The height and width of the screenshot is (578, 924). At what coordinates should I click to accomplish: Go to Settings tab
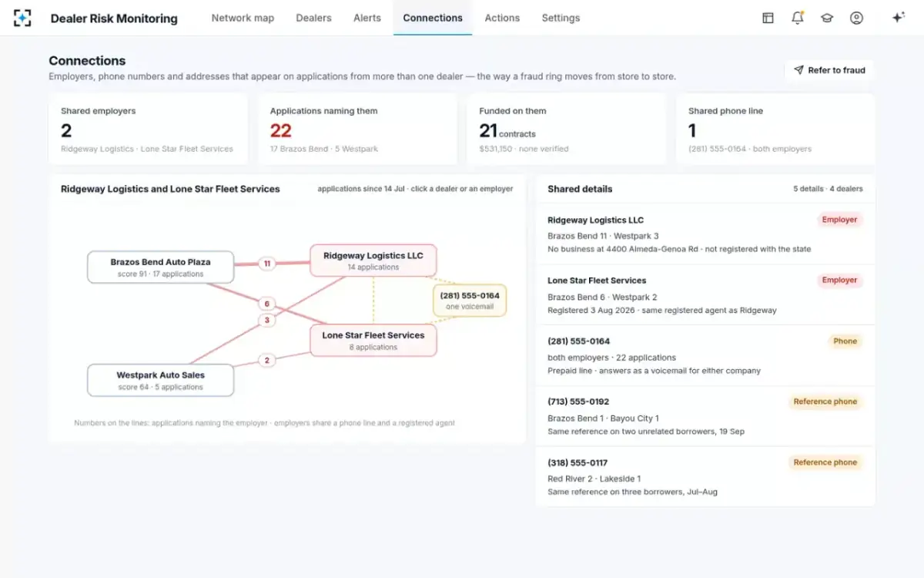[561, 18]
